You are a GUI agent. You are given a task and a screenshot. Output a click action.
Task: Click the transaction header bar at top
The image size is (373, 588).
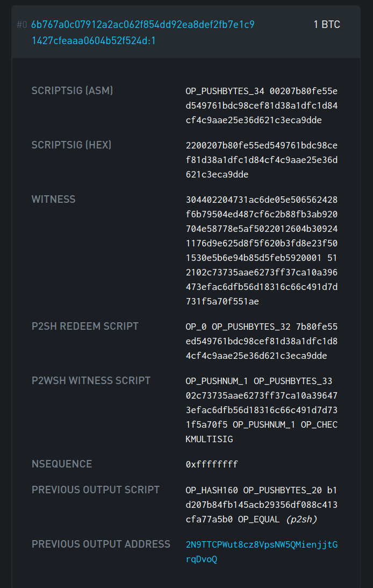pyautogui.click(x=186, y=32)
